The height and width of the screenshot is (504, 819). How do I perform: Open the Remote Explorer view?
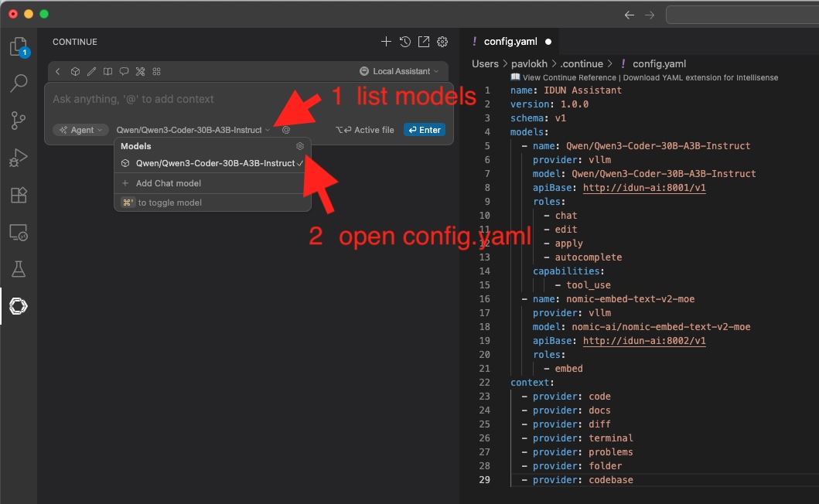(19, 233)
